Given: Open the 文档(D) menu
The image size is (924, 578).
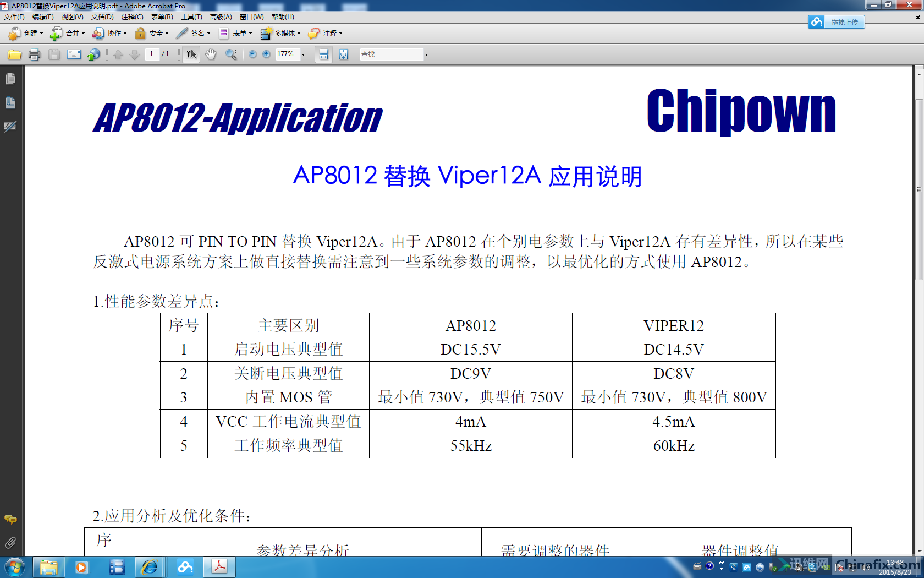Looking at the screenshot, I should tap(102, 17).
